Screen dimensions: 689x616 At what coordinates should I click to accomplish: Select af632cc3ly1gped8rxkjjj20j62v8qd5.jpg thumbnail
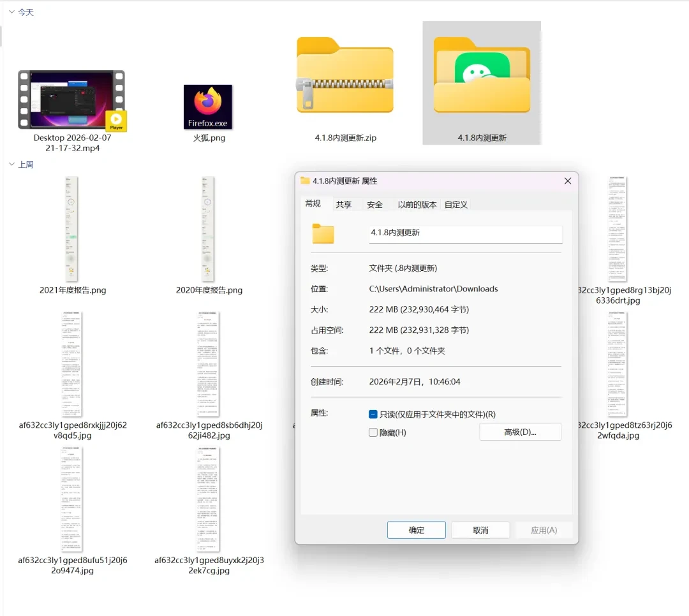click(72, 364)
